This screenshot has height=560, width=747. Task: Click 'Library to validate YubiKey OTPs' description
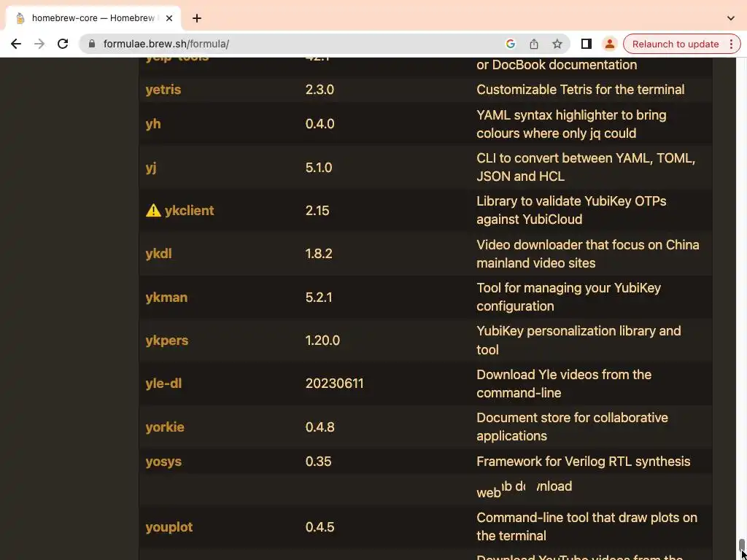click(x=571, y=210)
